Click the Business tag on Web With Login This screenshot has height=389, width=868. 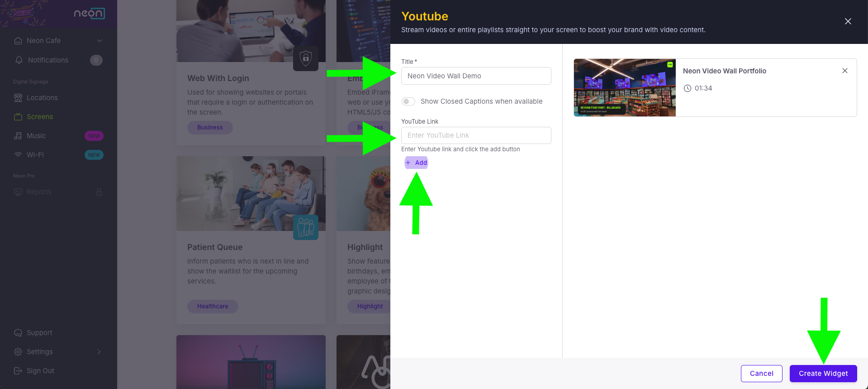coord(210,128)
